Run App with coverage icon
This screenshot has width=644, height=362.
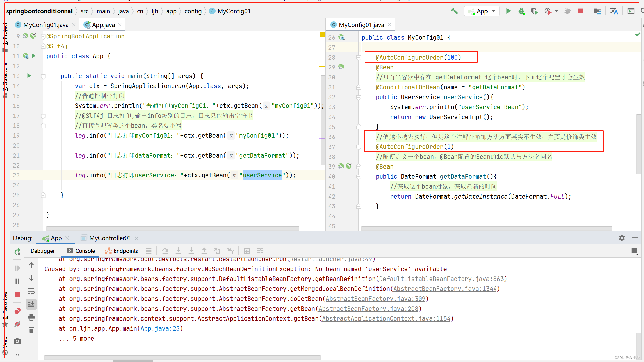[534, 11]
